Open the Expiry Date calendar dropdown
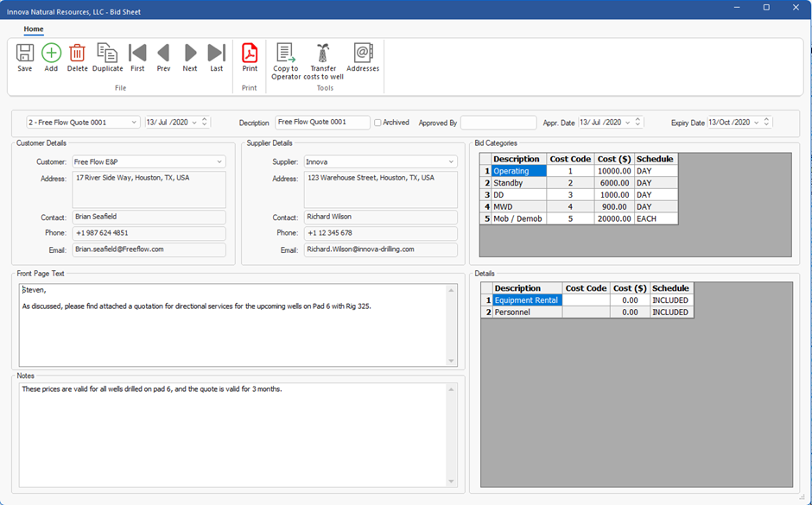The width and height of the screenshot is (812, 505). (756, 123)
